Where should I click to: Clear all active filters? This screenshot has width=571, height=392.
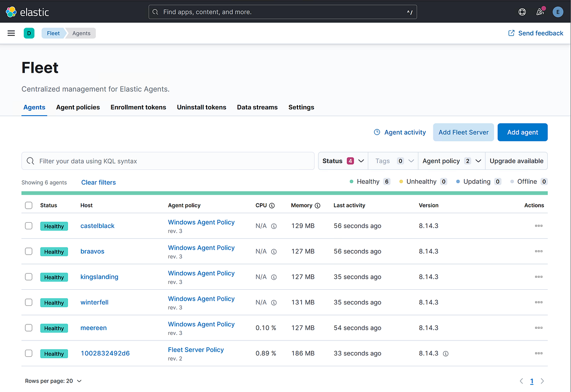98,182
